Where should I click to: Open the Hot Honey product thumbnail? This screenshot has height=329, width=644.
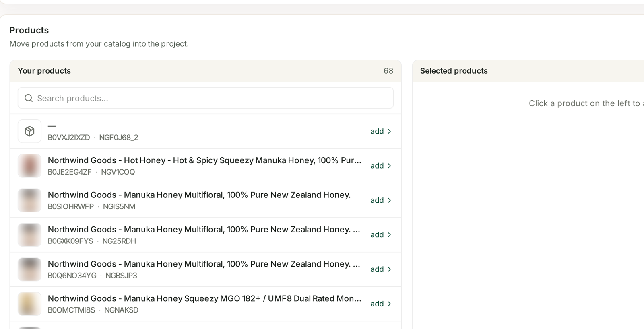[29, 166]
